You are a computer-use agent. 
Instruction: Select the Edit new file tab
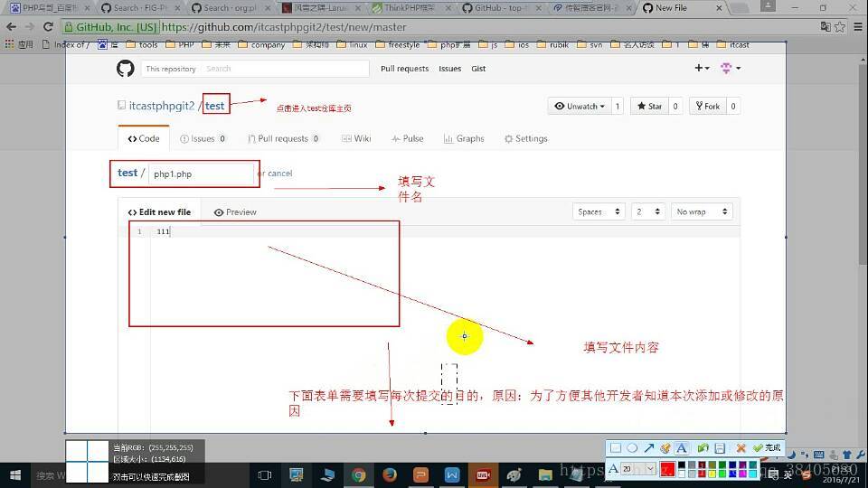click(x=159, y=211)
